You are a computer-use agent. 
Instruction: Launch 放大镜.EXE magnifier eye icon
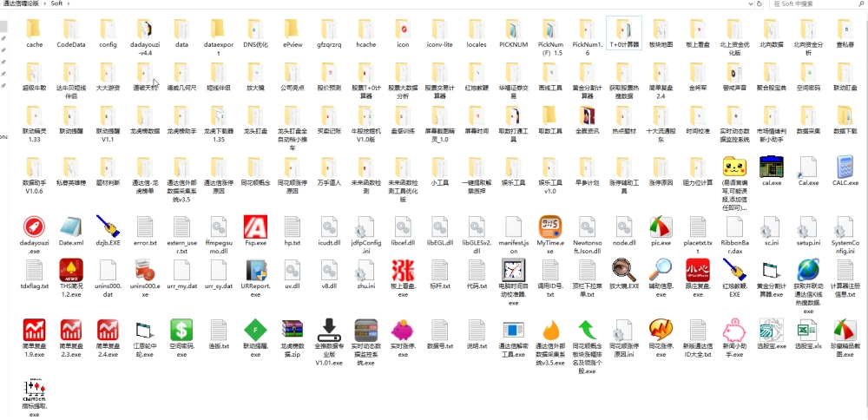[x=624, y=270]
